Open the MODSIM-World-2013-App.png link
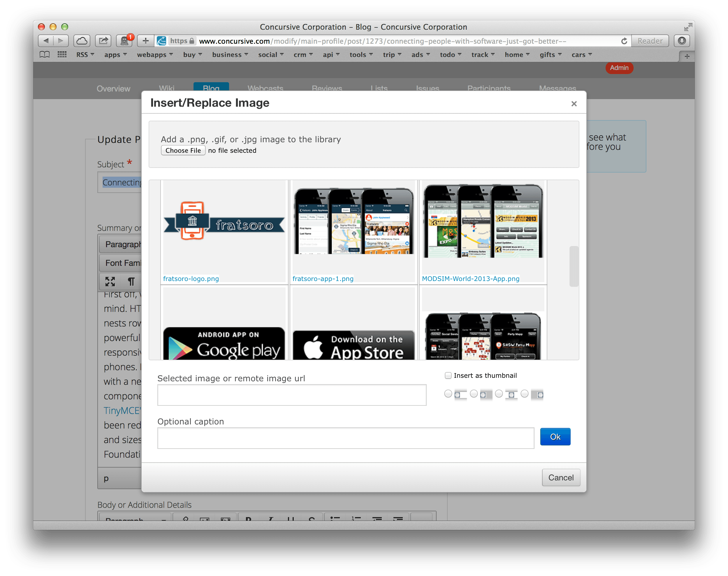Image resolution: width=728 pixels, height=576 pixels. point(470,279)
